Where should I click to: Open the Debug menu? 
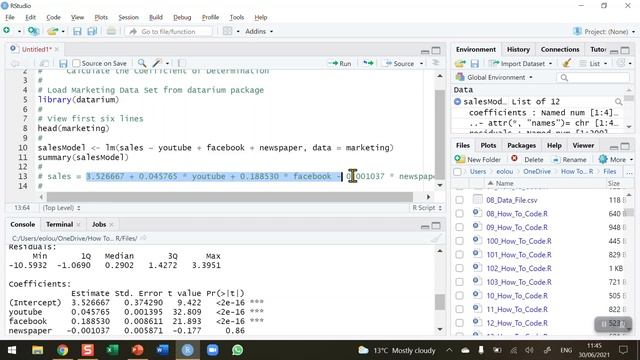coord(182,17)
